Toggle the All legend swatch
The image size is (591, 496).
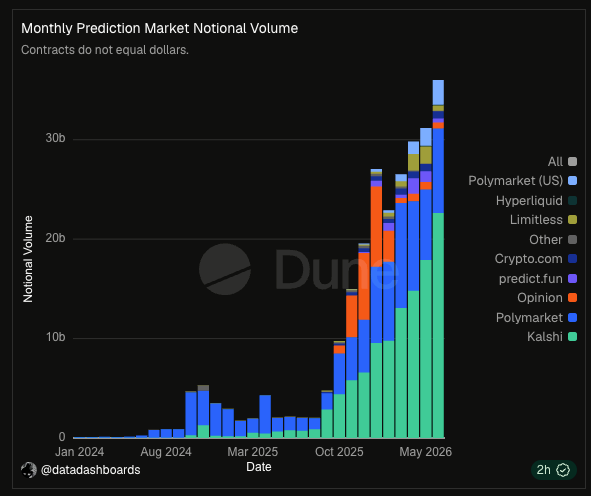pos(572,162)
